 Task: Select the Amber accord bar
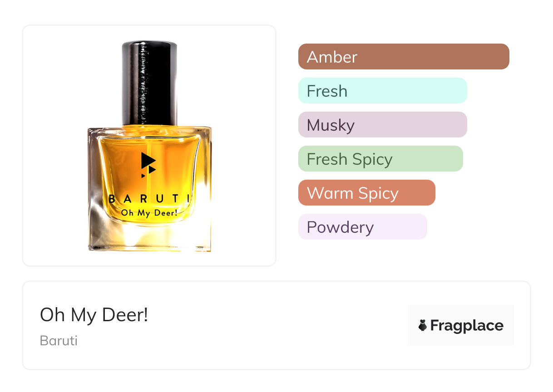[x=404, y=57]
